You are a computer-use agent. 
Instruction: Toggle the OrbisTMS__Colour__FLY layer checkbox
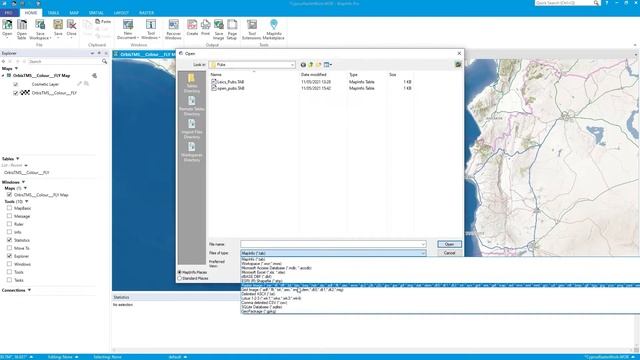(16, 93)
